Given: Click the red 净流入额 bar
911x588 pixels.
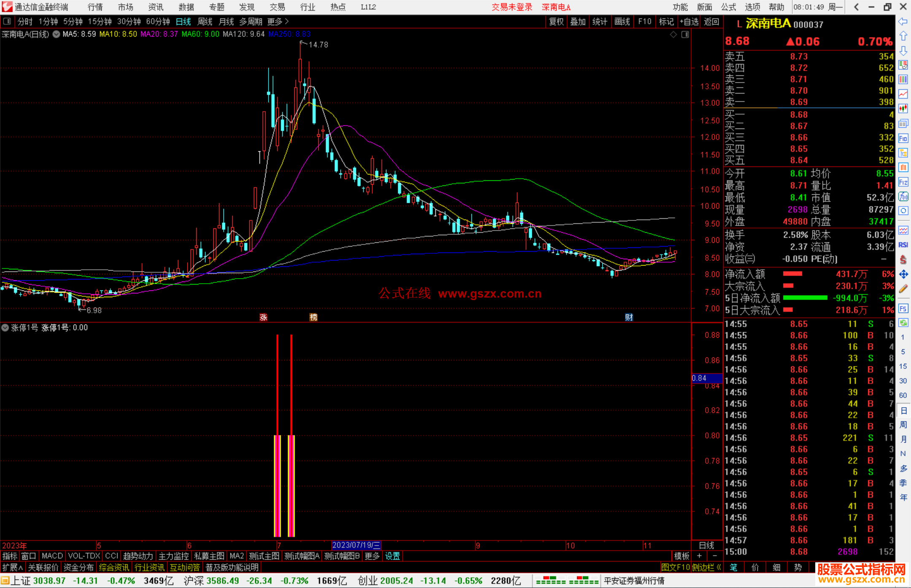Looking at the screenshot, I should [792, 274].
